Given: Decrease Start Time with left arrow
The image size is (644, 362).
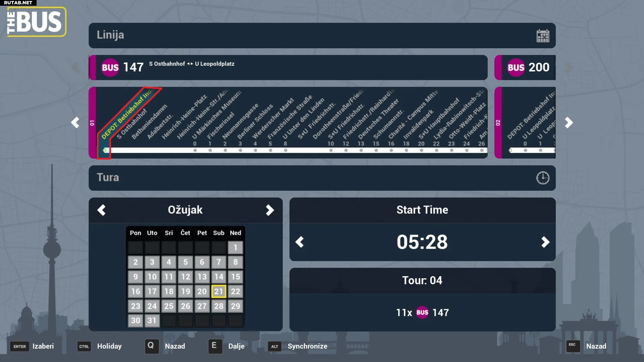Looking at the screenshot, I should click(x=300, y=242).
